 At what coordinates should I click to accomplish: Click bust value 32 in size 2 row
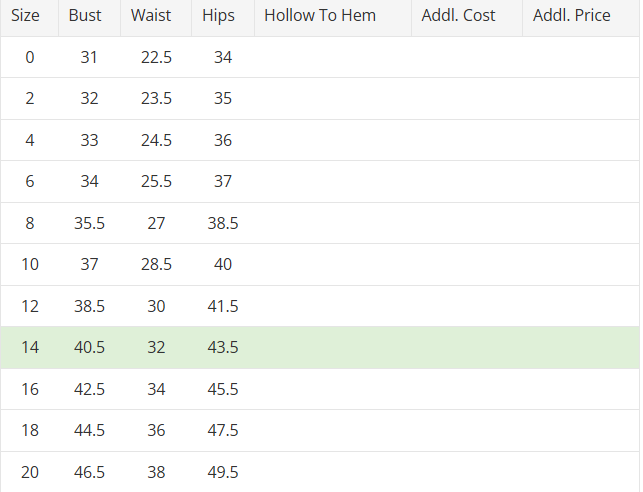click(89, 99)
